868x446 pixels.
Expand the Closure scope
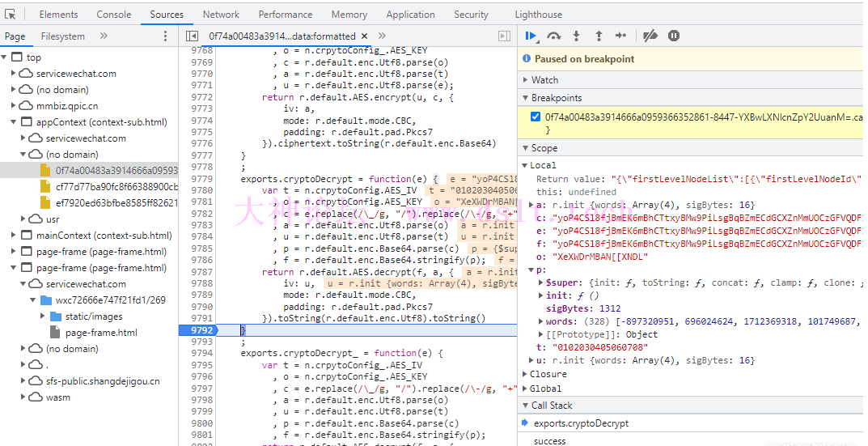(x=548, y=374)
